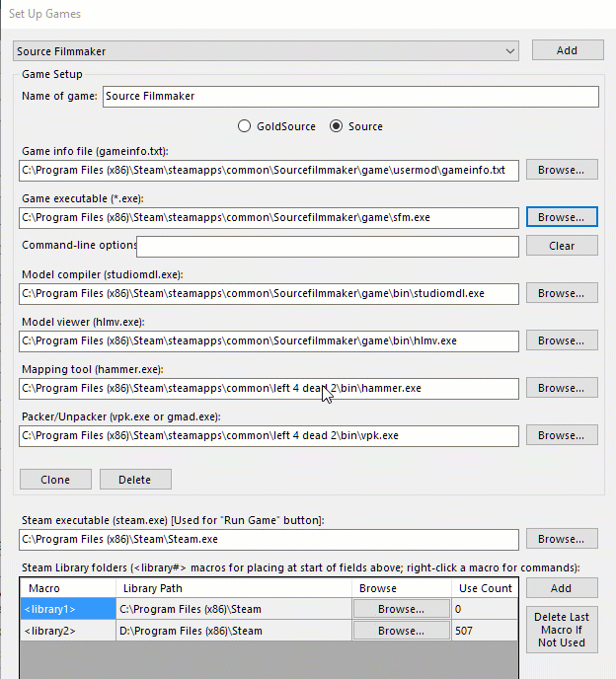Viewport: 616px width, 679px height.
Task: Browse for the hlmv.exe model viewer
Action: tap(562, 340)
